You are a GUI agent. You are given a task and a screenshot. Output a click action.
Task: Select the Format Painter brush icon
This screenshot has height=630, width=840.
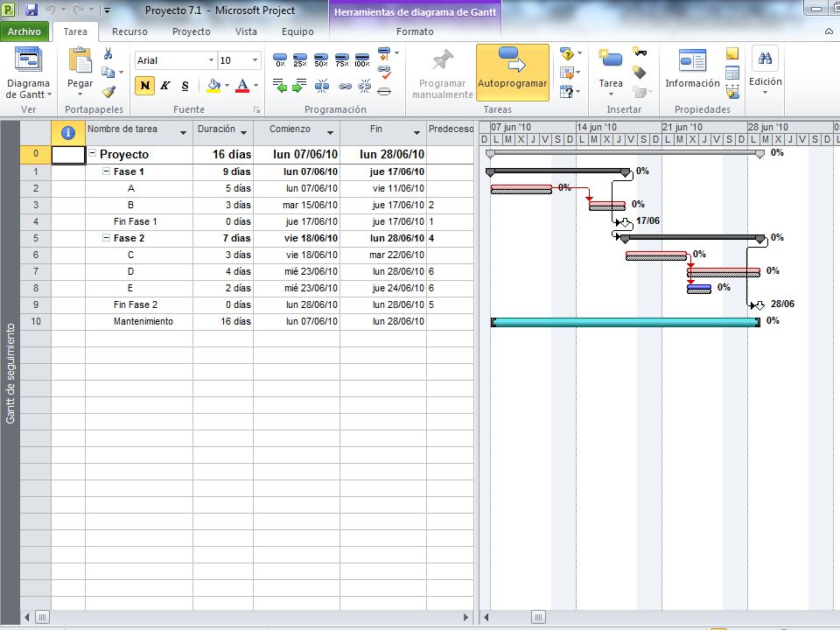[108, 92]
